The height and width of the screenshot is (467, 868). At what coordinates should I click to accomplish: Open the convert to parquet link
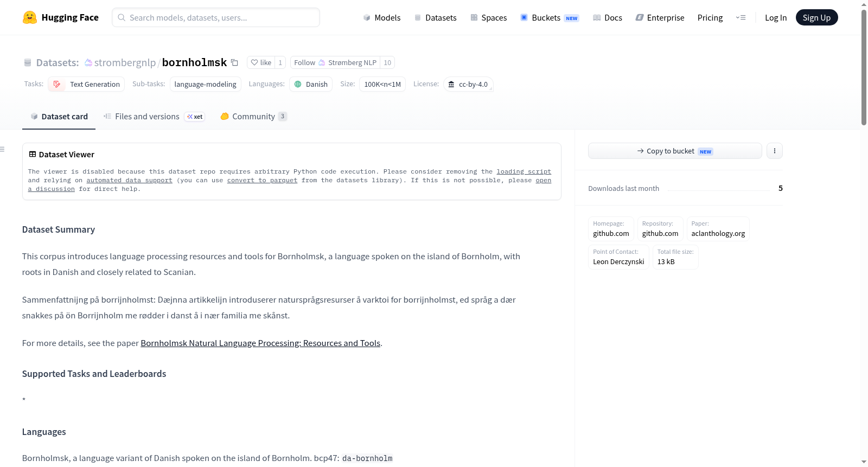pos(262,180)
